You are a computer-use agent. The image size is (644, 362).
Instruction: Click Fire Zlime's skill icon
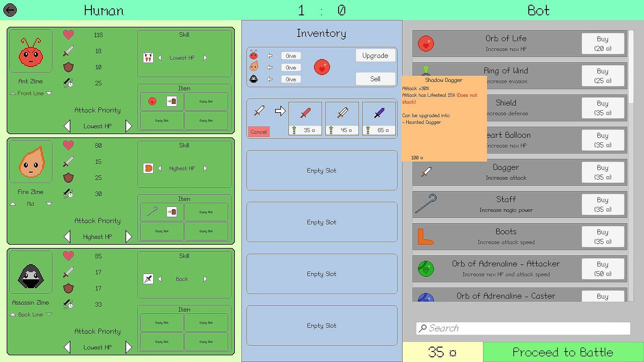pos(148,168)
